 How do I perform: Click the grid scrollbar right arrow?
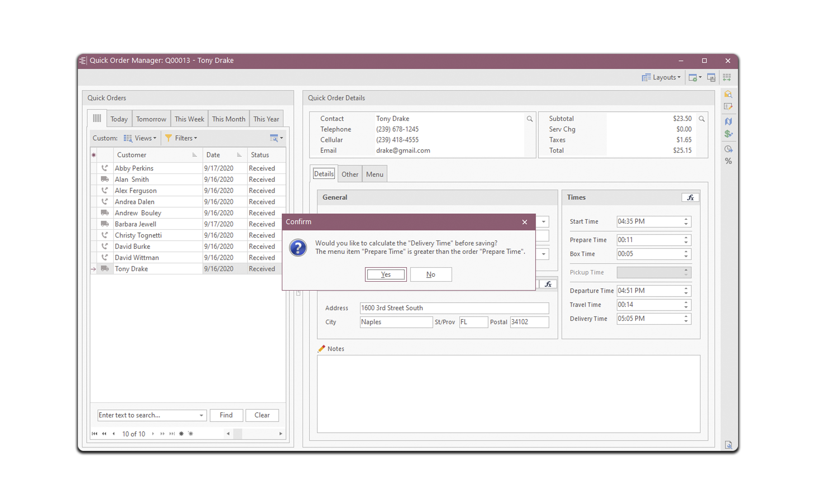pos(281,434)
